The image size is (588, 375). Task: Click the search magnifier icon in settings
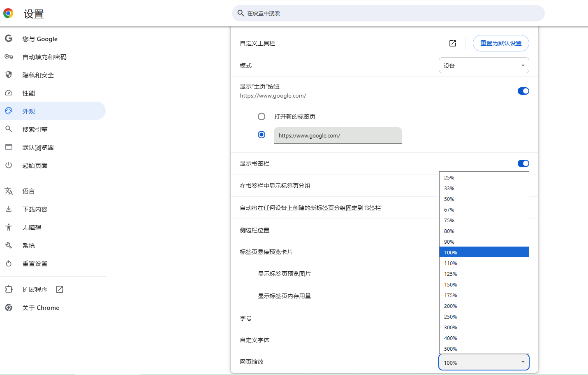[x=241, y=13]
